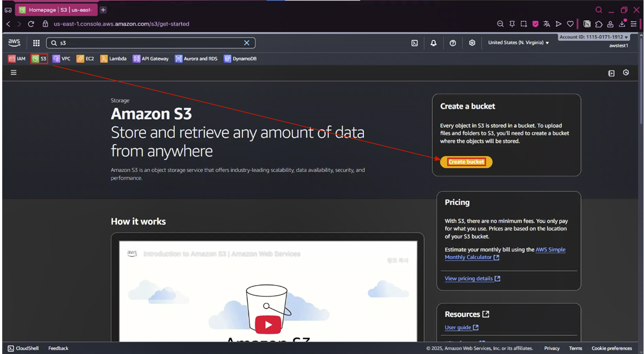644x354 pixels.
Task: Open the EC2 favorite shortcut
Action: (85, 59)
